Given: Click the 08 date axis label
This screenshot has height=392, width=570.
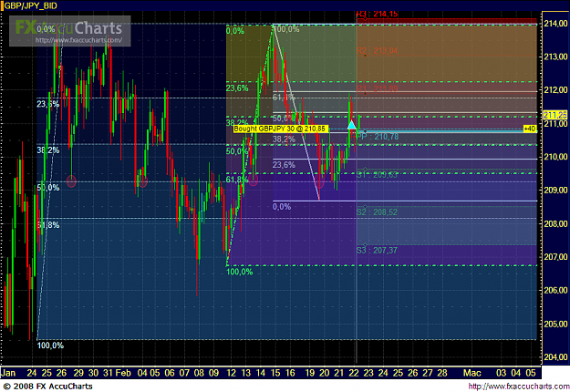Looking at the screenshot, I should 199,373.
